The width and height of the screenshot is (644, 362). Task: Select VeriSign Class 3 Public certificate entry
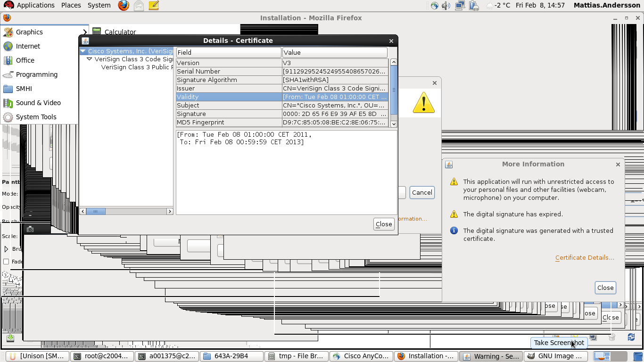[137, 67]
